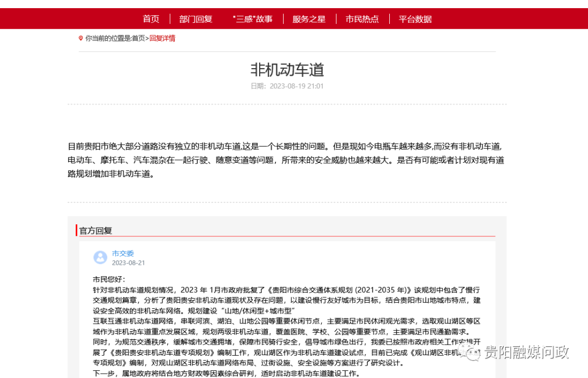
Task: Open the 平台数据 nav item
Action: click(415, 19)
